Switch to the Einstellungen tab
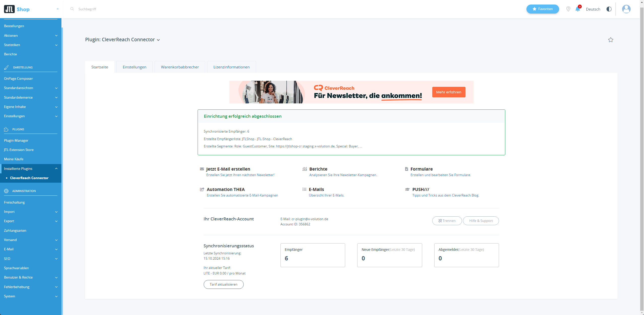 point(134,67)
